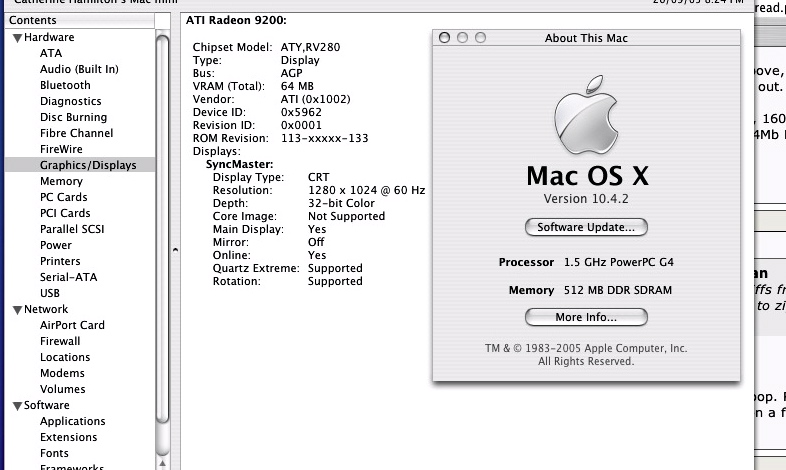Collapse the Software category triangle

18,406
